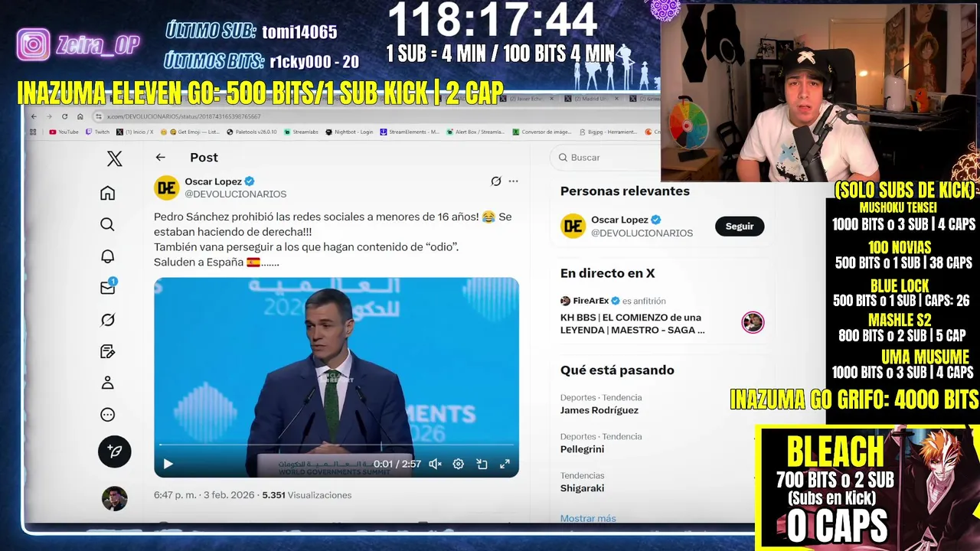980x551 pixels.
Task: Open the Explore search icon in the sidebar
Action: tap(107, 224)
